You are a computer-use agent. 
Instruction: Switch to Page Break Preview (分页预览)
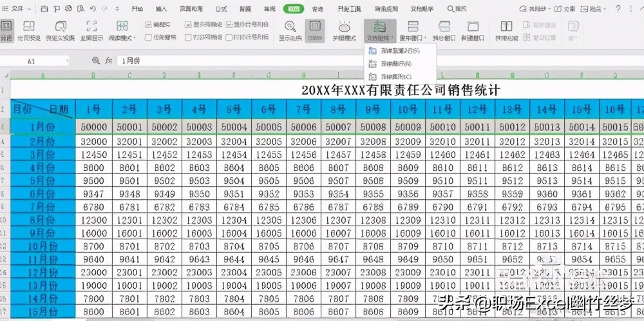tap(28, 30)
